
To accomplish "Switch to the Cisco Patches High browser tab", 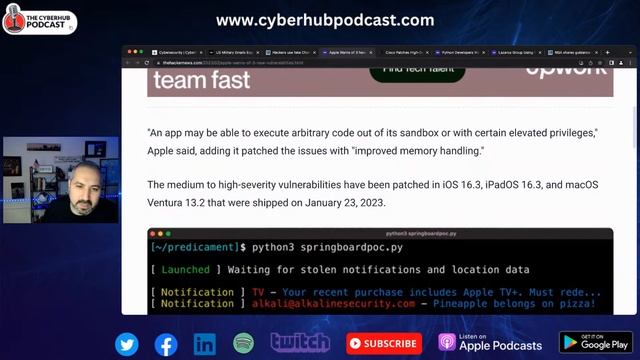I will (403, 52).
